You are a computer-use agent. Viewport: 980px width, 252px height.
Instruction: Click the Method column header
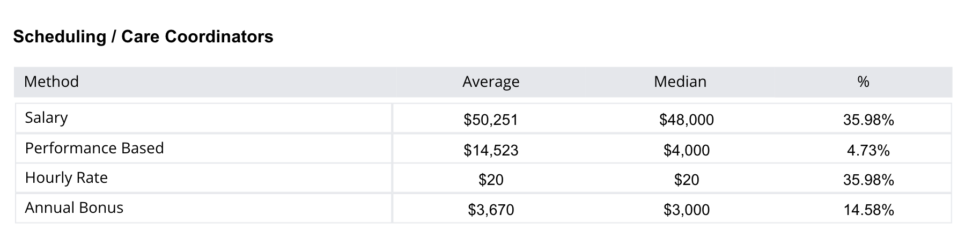(51, 81)
